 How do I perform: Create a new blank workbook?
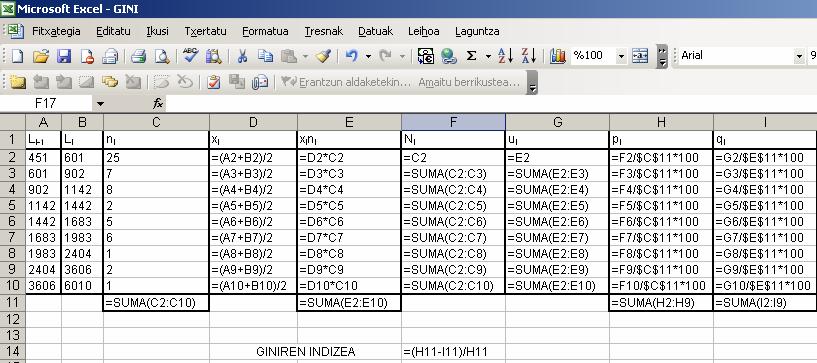point(17,56)
